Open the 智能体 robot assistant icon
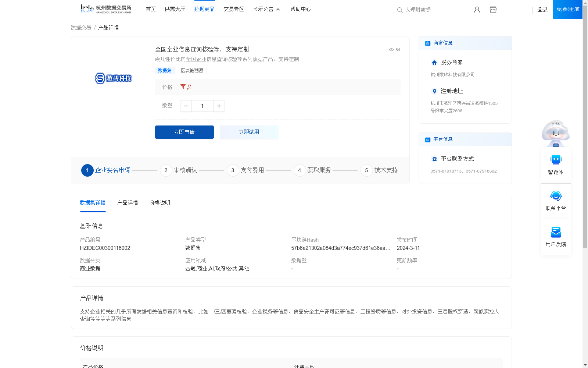This screenshot has width=588, height=368. [556, 160]
